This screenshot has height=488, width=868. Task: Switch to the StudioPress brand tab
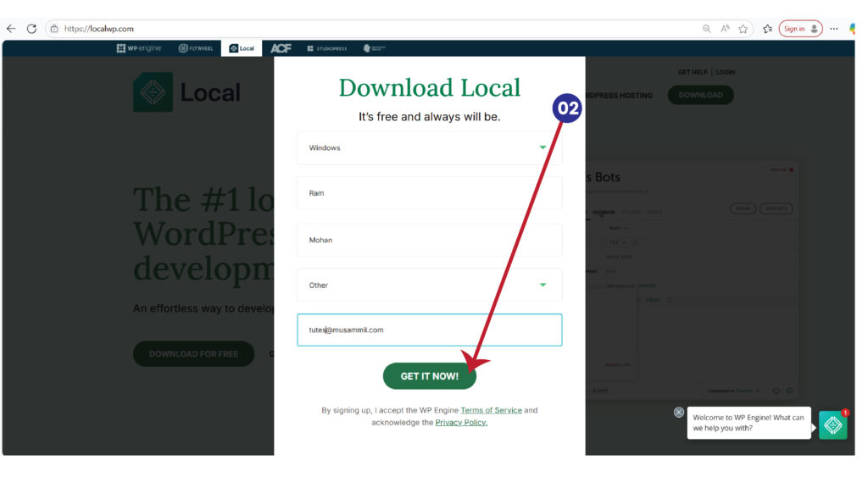(327, 48)
